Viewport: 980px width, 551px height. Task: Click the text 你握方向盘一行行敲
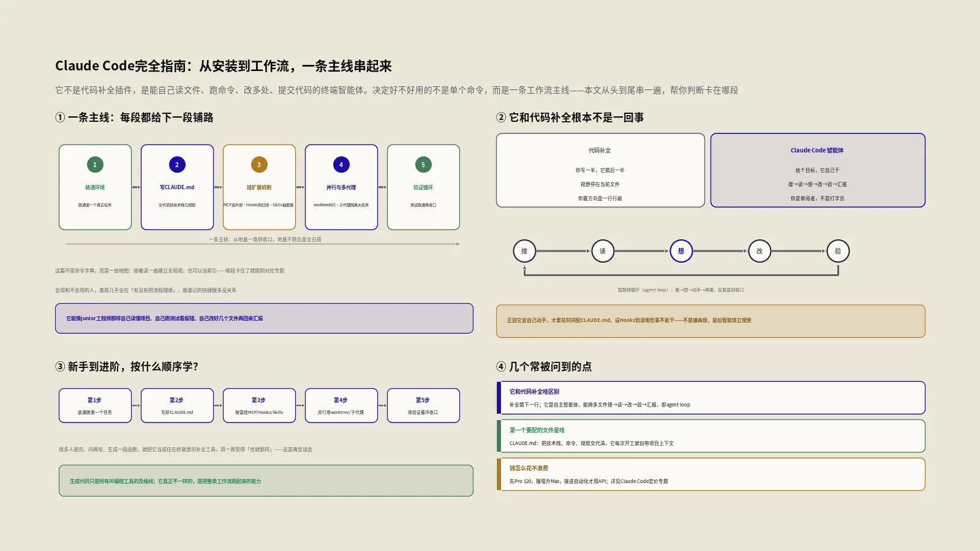pos(600,198)
